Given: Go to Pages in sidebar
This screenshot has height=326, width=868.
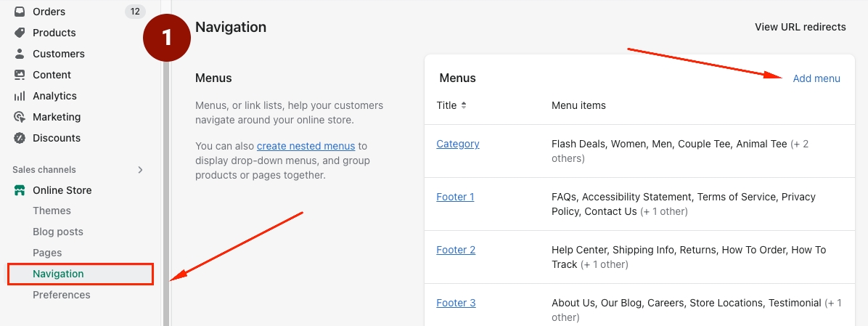Looking at the screenshot, I should [x=47, y=253].
